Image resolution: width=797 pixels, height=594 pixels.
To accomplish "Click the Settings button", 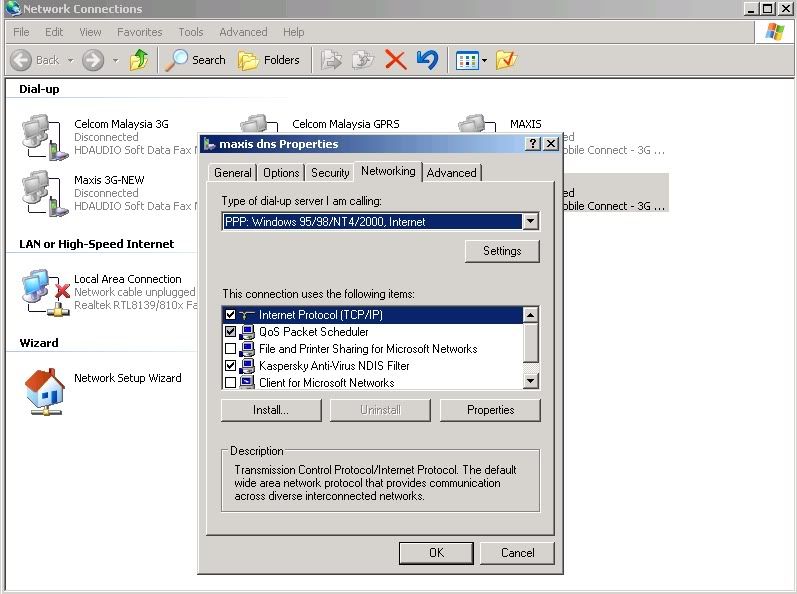I will tap(502, 251).
